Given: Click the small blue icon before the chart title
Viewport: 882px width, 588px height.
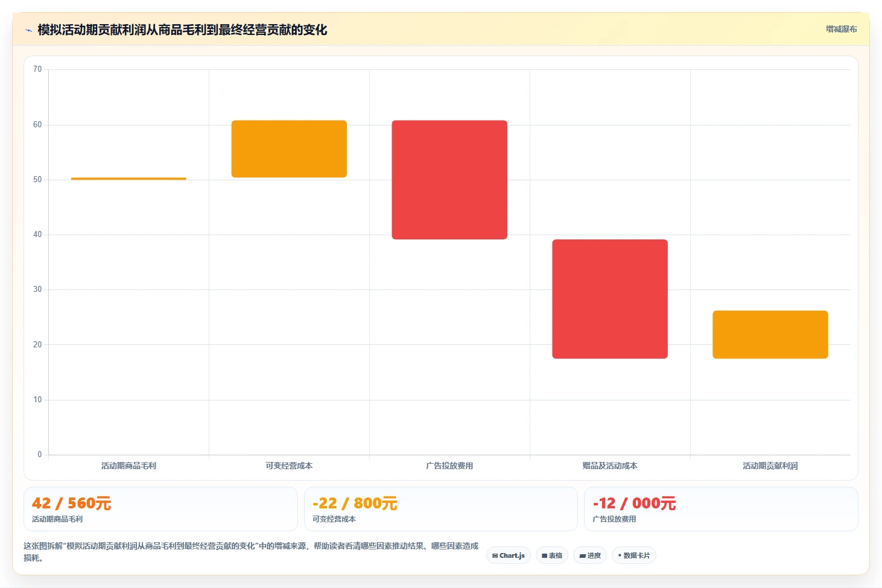Looking at the screenshot, I should 28,30.
